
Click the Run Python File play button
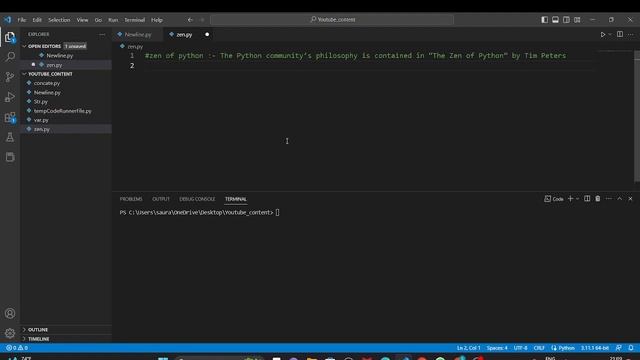(x=602, y=35)
